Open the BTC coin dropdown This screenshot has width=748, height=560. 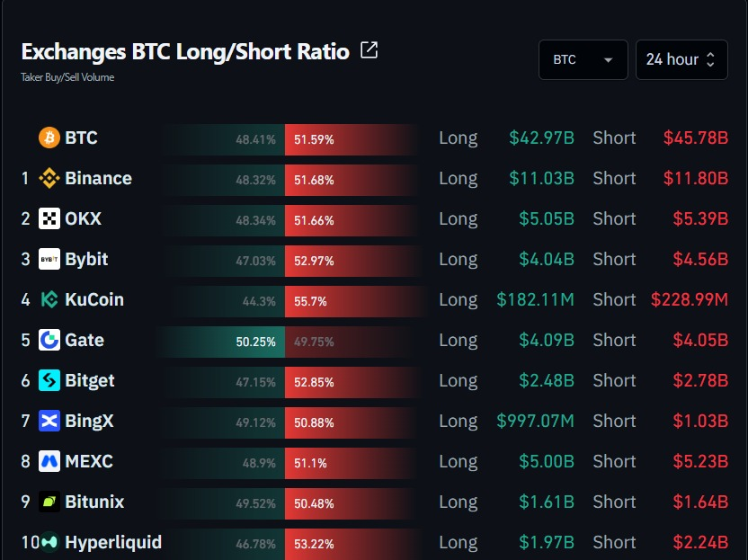tap(583, 59)
